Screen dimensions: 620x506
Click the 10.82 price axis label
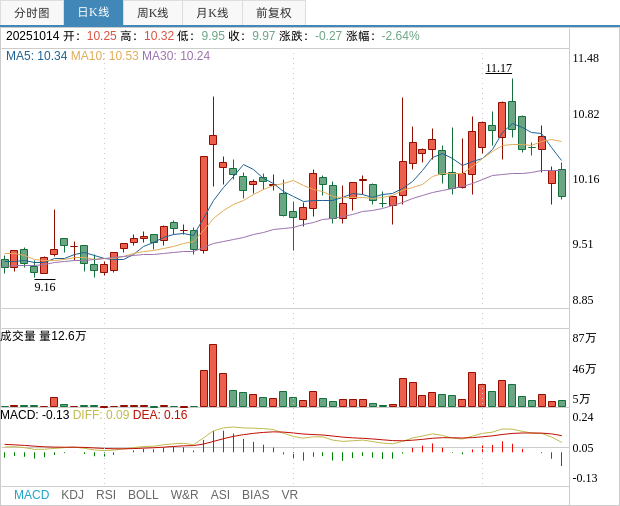[x=586, y=115]
